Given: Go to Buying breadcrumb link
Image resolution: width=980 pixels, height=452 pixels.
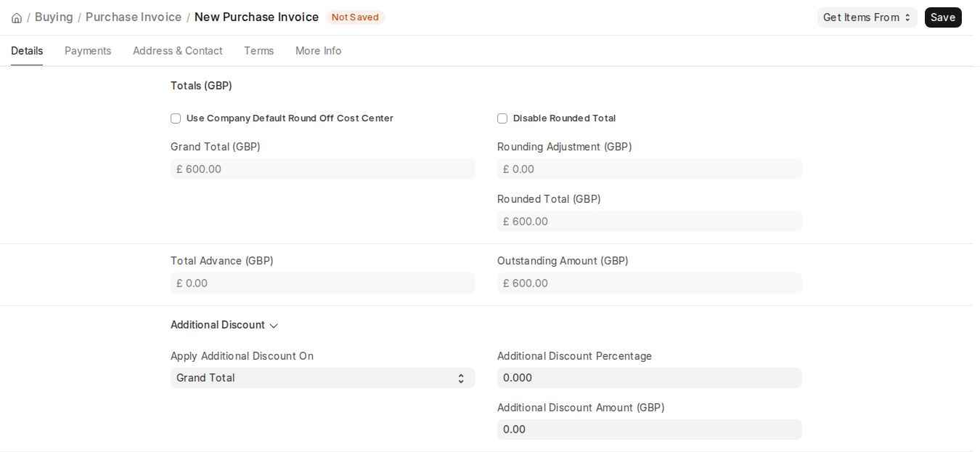Looking at the screenshot, I should coord(54,17).
